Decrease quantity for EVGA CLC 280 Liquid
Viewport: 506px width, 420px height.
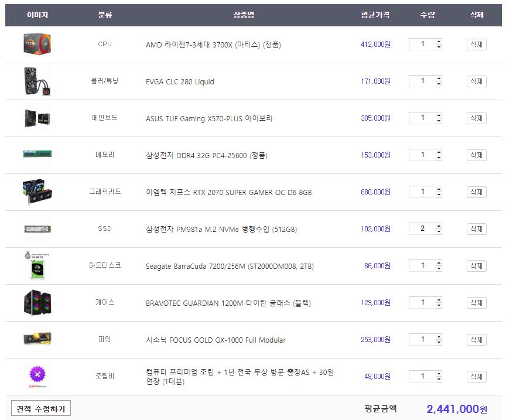439,84
